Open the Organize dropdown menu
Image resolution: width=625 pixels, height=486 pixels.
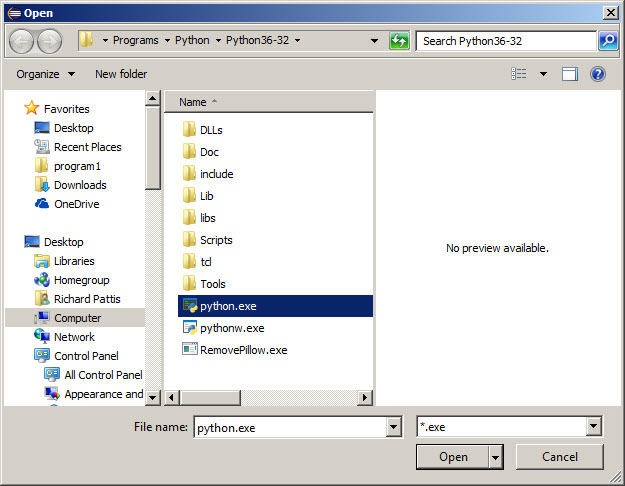tap(46, 74)
